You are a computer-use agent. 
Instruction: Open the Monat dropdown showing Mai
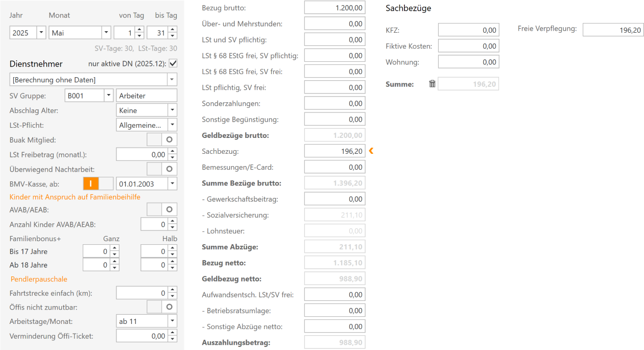click(x=106, y=33)
